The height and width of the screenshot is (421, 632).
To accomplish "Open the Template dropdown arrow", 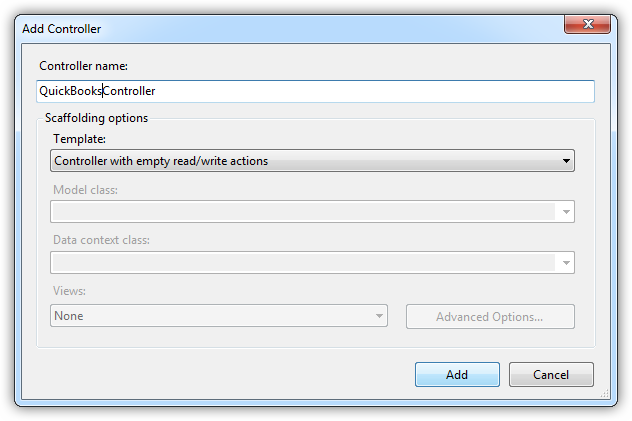I will pos(566,160).
